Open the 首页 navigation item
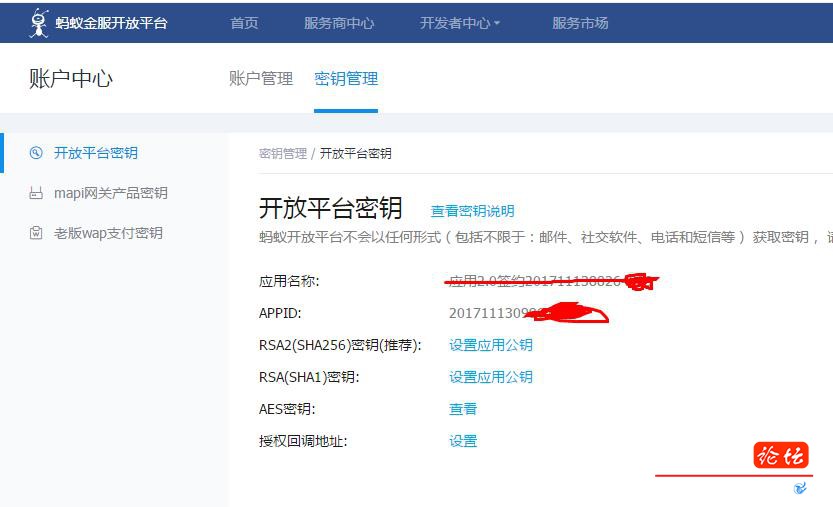This screenshot has height=507, width=833. [x=244, y=23]
